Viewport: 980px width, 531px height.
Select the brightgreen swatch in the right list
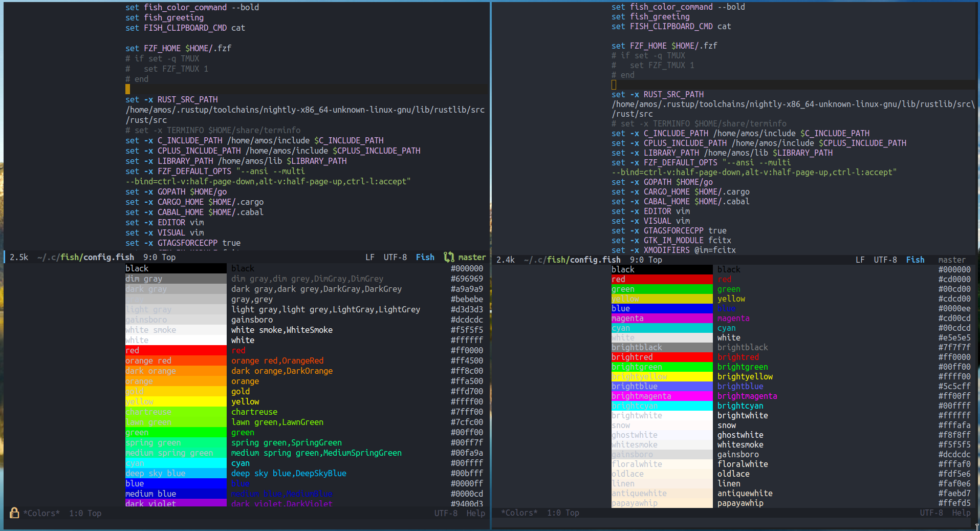pyautogui.click(x=662, y=367)
